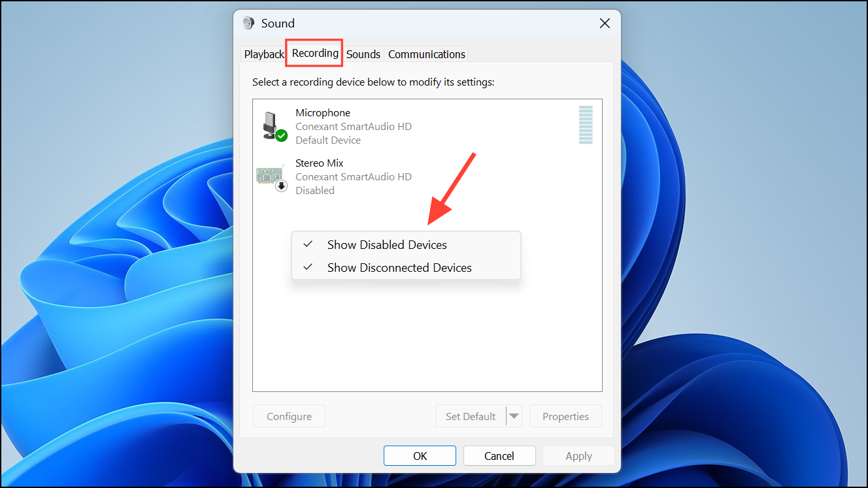The width and height of the screenshot is (868, 488).
Task: Click the Apply button
Action: pyautogui.click(x=578, y=456)
